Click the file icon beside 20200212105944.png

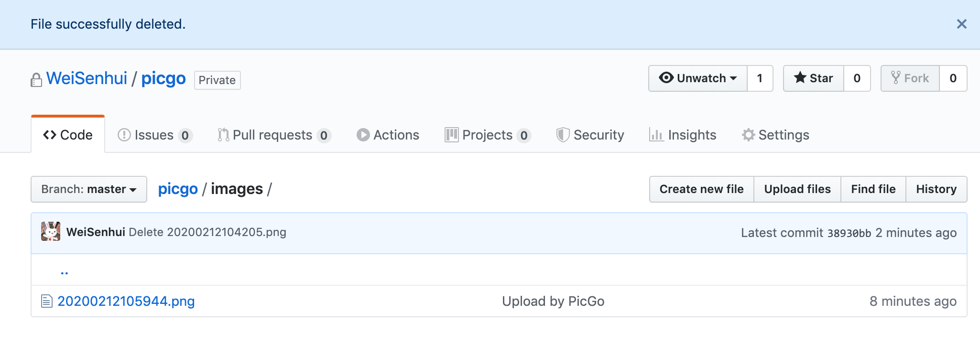point(46,301)
